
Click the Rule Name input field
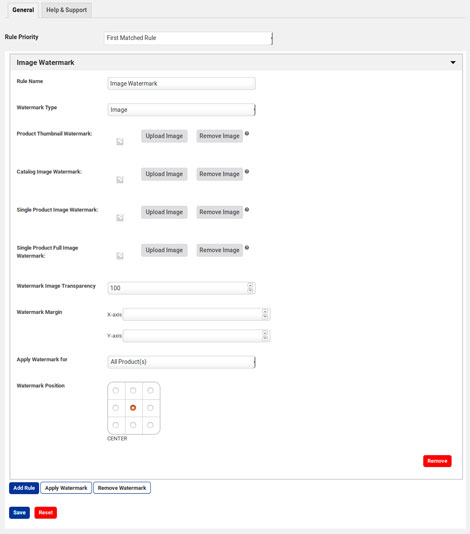182,83
